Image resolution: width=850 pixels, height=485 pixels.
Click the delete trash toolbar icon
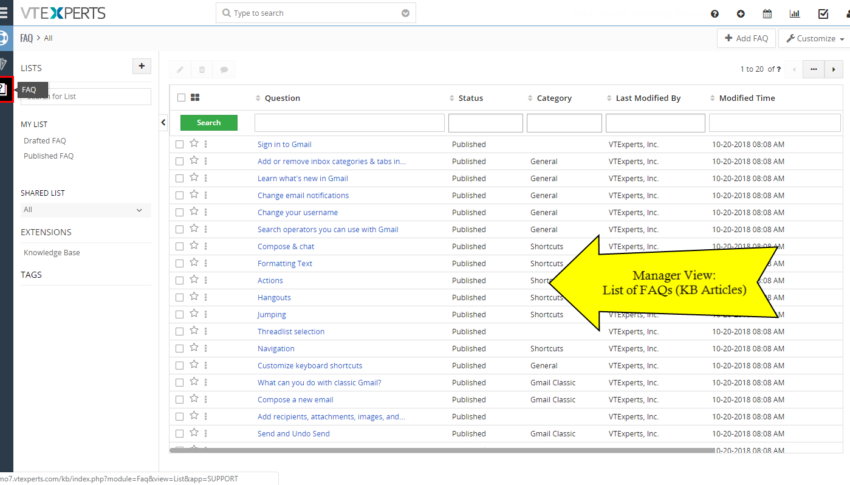(x=202, y=69)
